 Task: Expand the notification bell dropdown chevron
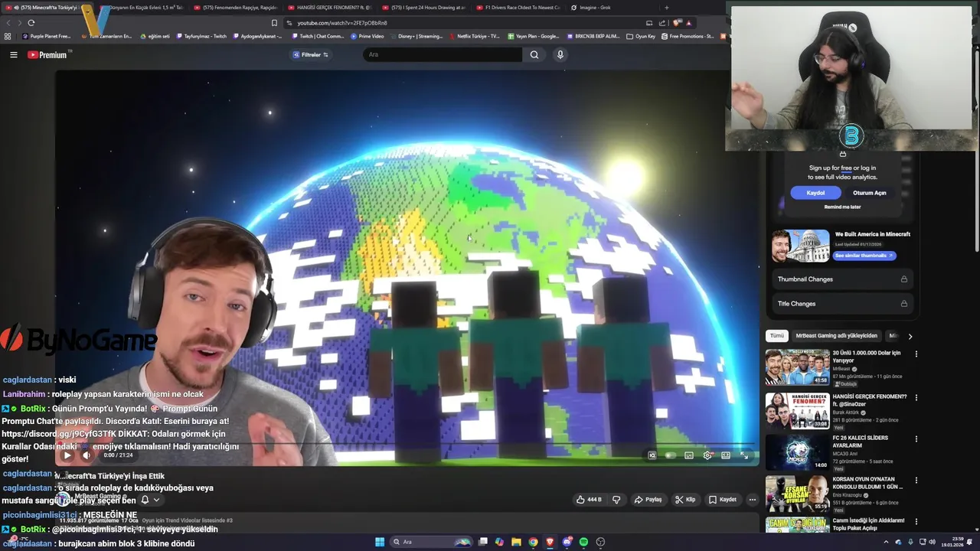coord(156,500)
